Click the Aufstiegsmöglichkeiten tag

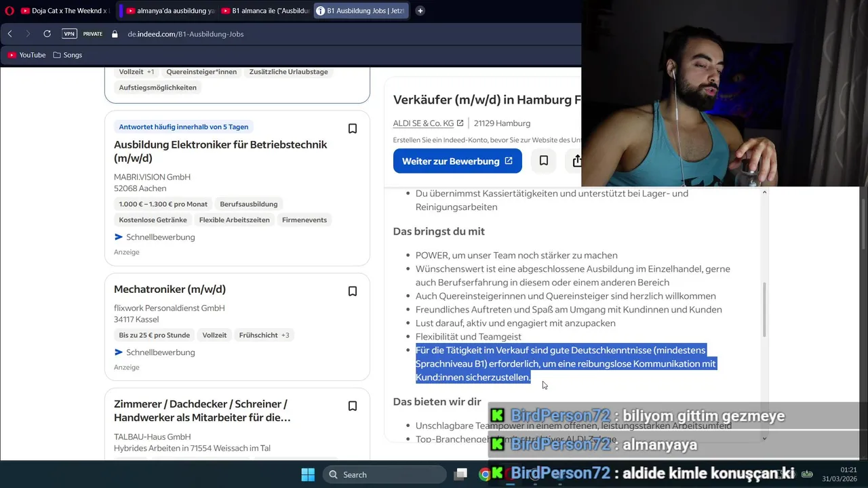pos(157,87)
